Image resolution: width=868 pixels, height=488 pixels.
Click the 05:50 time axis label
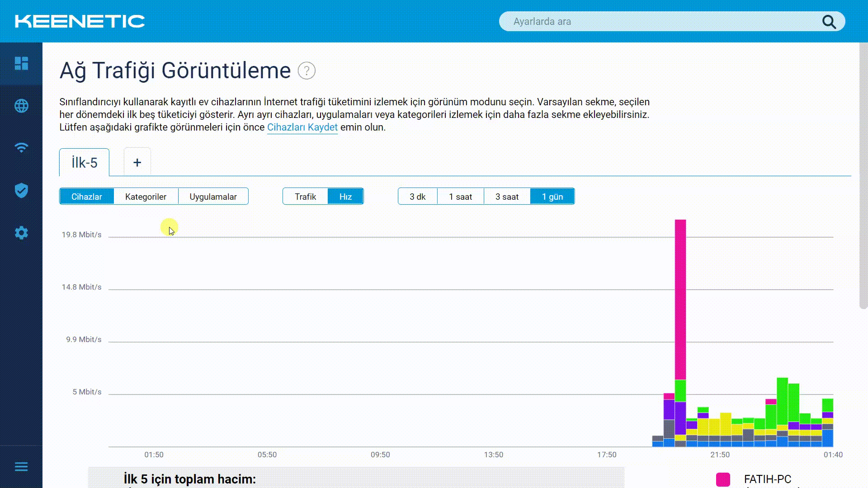pyautogui.click(x=267, y=455)
